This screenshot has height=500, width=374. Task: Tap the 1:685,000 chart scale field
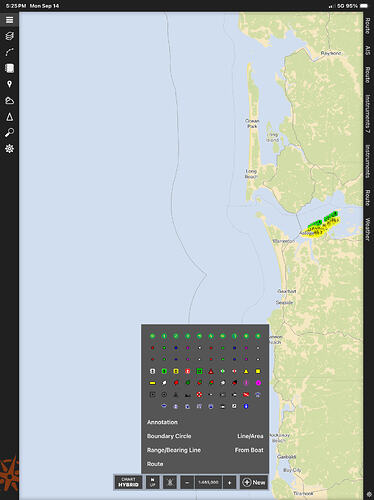208,482
